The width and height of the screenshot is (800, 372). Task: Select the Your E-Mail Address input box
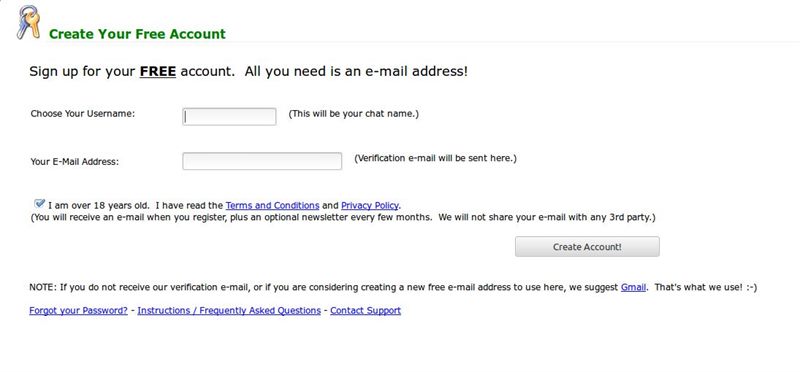(x=262, y=161)
